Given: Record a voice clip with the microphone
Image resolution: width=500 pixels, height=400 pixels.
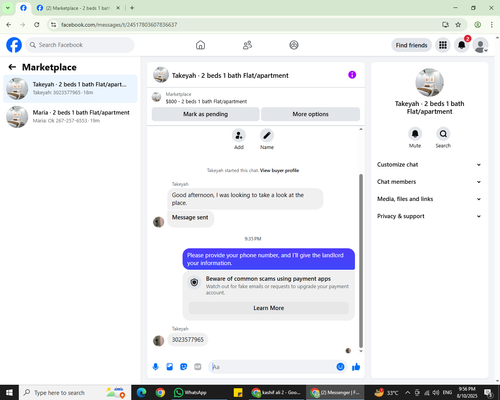Looking at the screenshot, I should (155, 367).
